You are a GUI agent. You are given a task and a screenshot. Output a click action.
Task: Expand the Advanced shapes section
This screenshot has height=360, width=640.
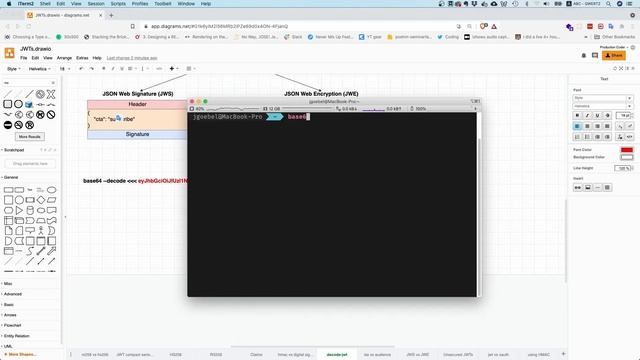pos(12,294)
